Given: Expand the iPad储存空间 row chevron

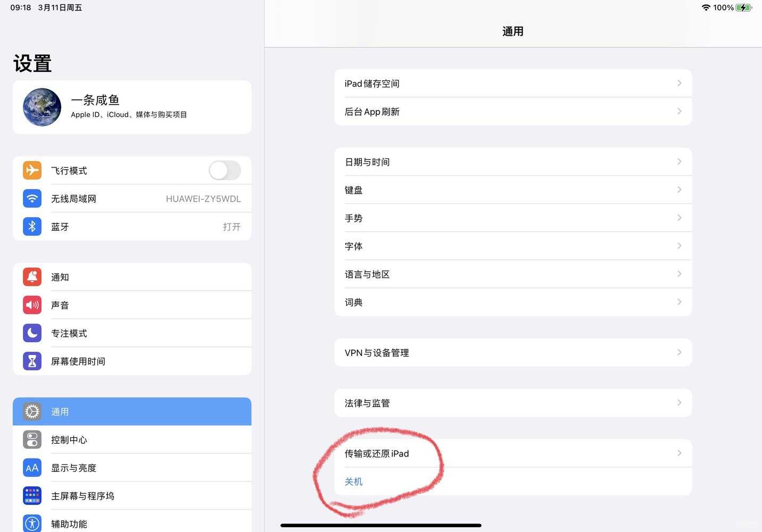Looking at the screenshot, I should 679,83.
